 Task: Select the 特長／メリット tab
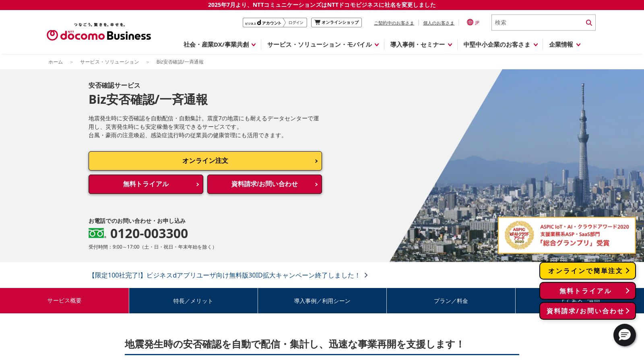point(193,300)
